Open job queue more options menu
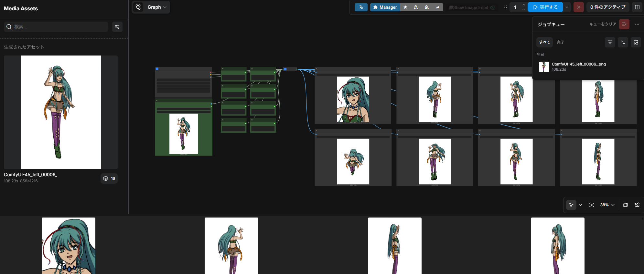 [x=637, y=24]
